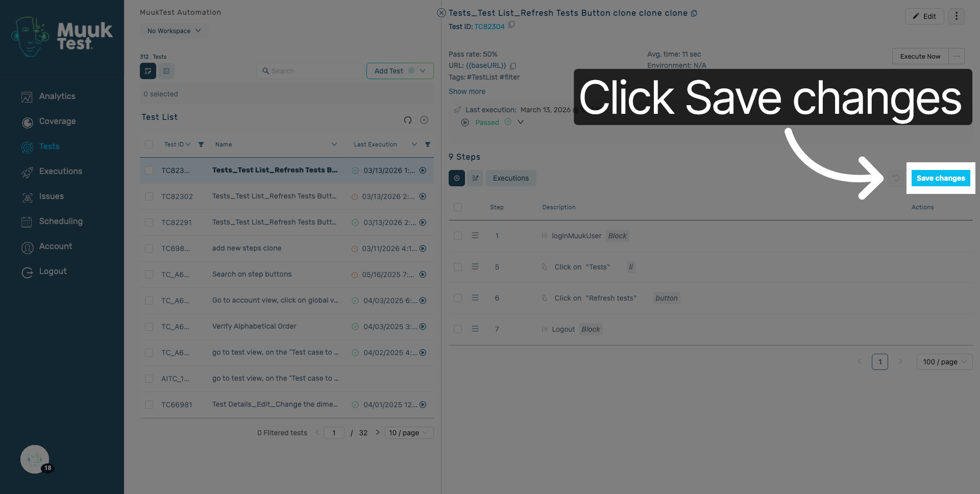Check the Click on "Refresh tests" step
Viewport: 980px width, 494px height.
click(458, 298)
